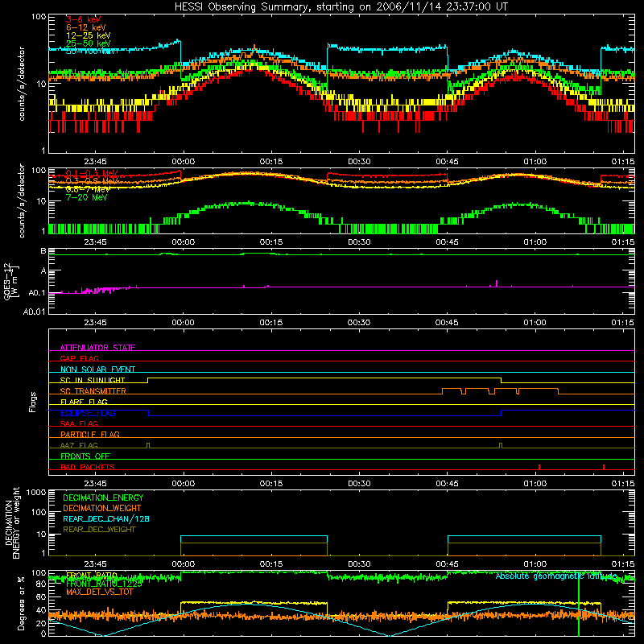This screenshot has width=644, height=644.
Task: Select the A0.01 tick label on GOES axis
Action: click(34, 312)
